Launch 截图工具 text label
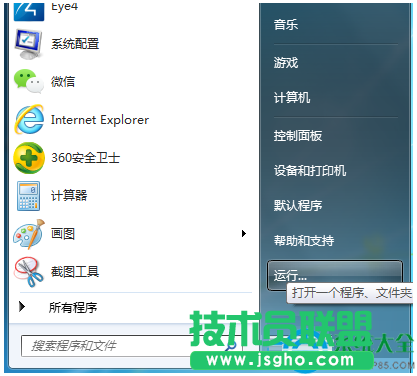This screenshot has height=376, width=417. point(75,272)
